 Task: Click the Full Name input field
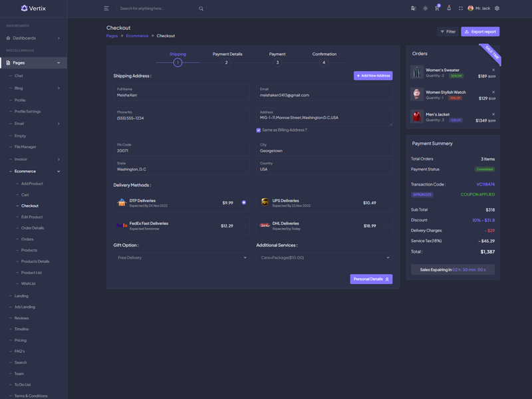182,95
